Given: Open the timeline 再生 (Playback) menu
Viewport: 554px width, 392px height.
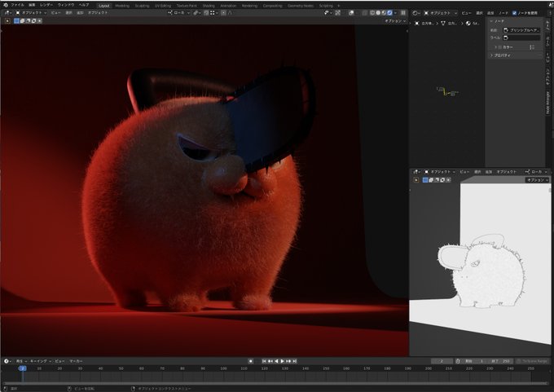Looking at the screenshot, I should pos(21,361).
